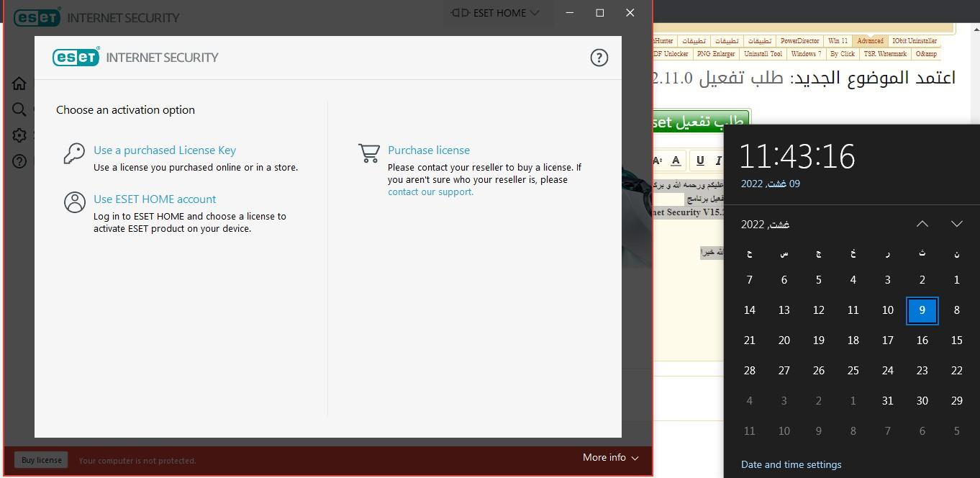Click the 11:43:16 clock display
The height and width of the screenshot is (478, 980).
(x=797, y=156)
